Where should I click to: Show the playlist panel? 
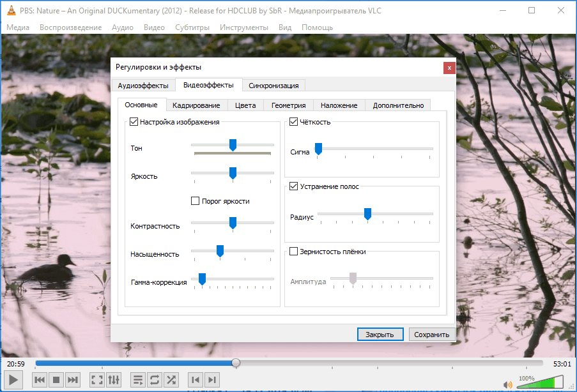coord(137,381)
